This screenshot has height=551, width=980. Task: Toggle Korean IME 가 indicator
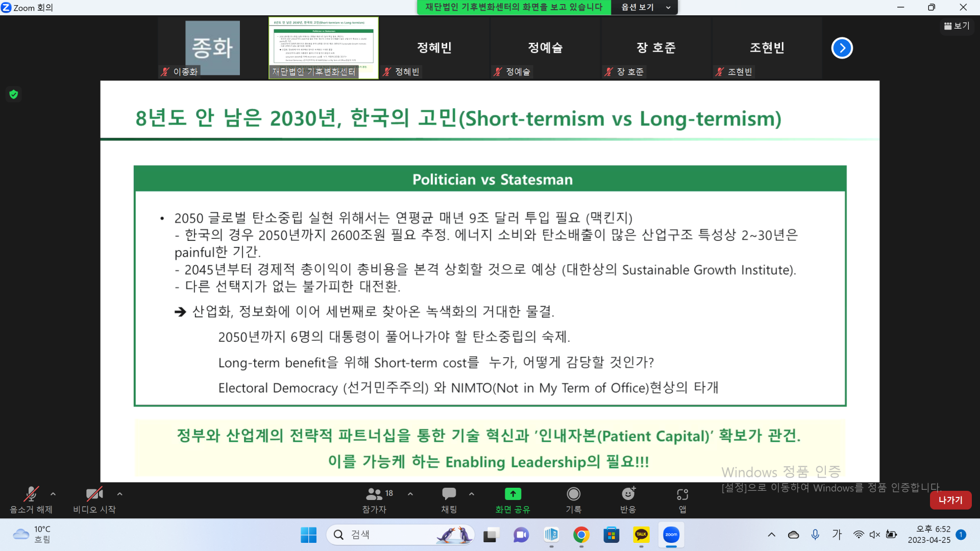(x=837, y=534)
